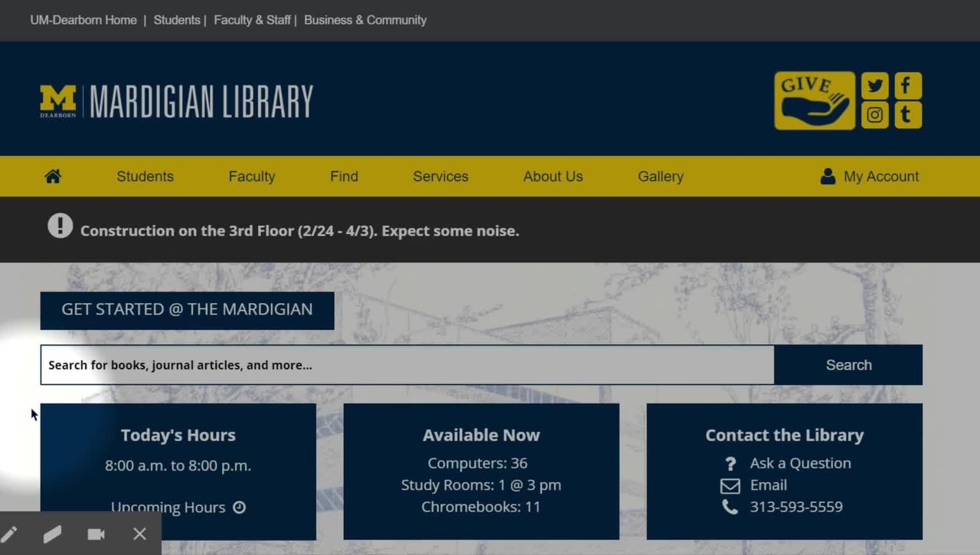The height and width of the screenshot is (555, 980).
Task: Click the Email contact link
Action: (x=768, y=485)
